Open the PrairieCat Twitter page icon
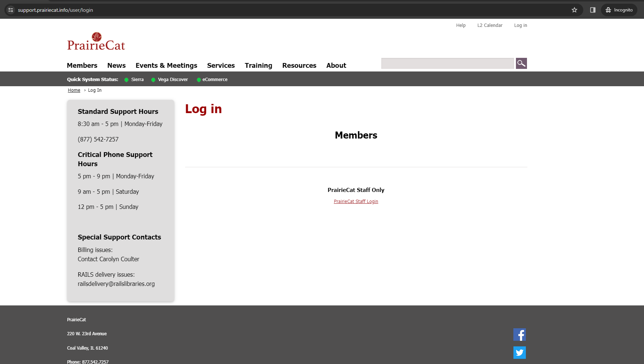This screenshot has height=364, width=644. click(520, 353)
